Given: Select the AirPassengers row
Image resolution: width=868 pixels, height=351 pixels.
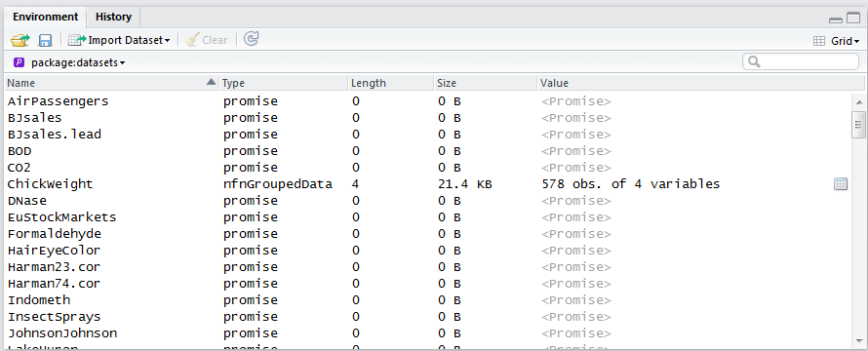Looking at the screenshot, I should point(426,101).
